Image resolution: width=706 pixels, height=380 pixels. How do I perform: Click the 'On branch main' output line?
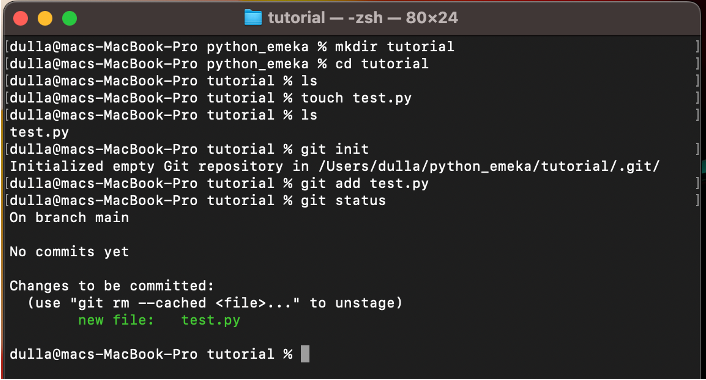click(69, 218)
